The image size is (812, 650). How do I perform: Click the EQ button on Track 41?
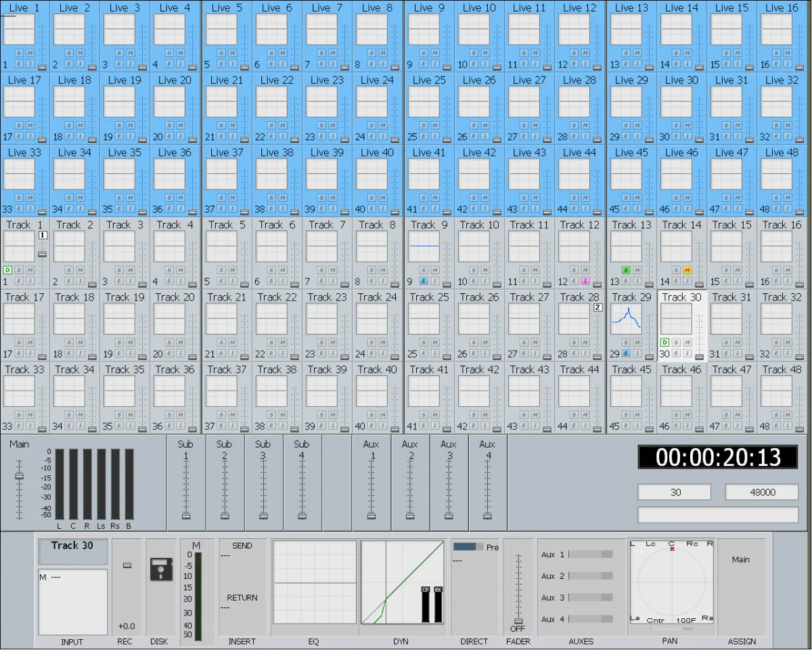click(x=424, y=426)
